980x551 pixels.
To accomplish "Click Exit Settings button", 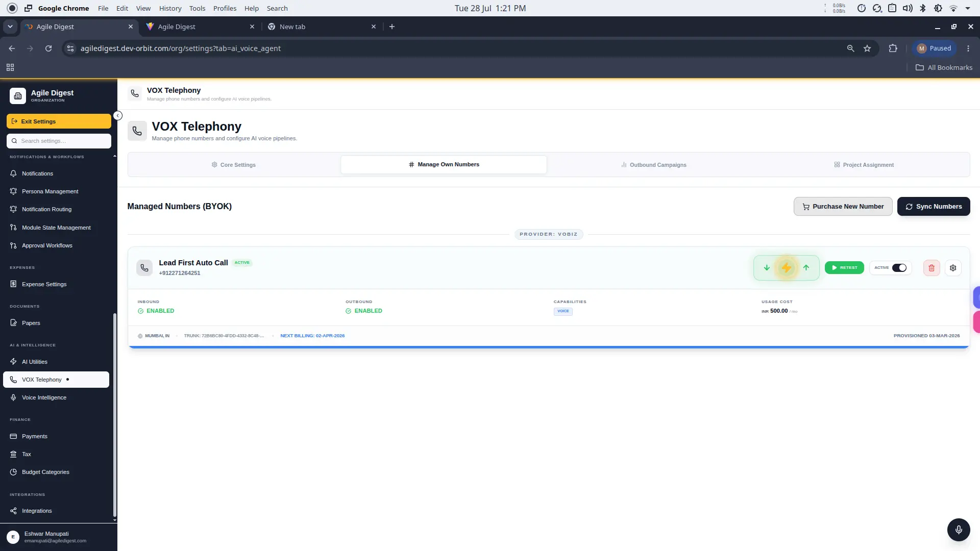I will click(x=59, y=121).
